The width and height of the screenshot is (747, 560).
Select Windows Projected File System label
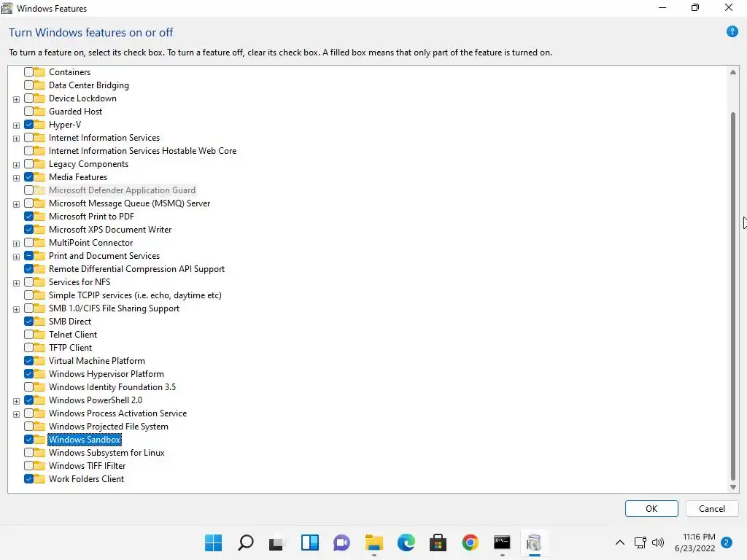point(108,426)
